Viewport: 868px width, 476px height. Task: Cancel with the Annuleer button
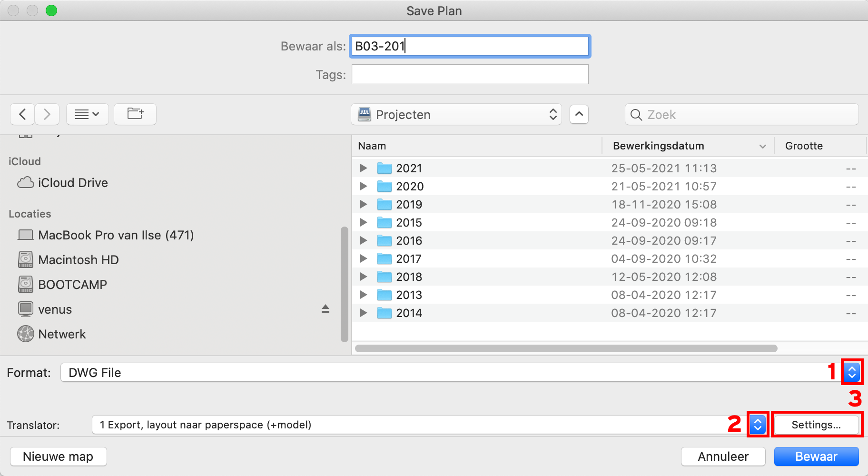pos(723,456)
